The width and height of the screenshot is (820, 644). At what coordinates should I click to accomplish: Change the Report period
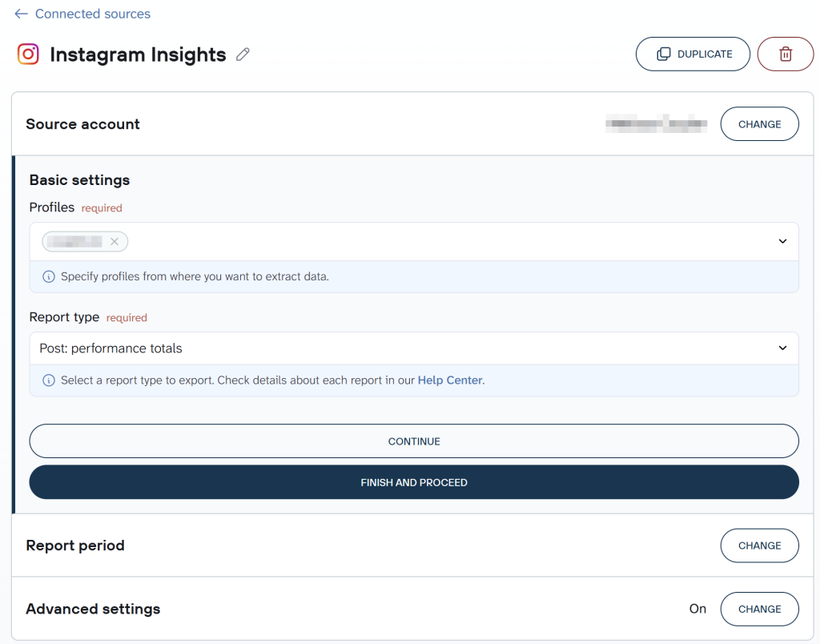pos(759,545)
